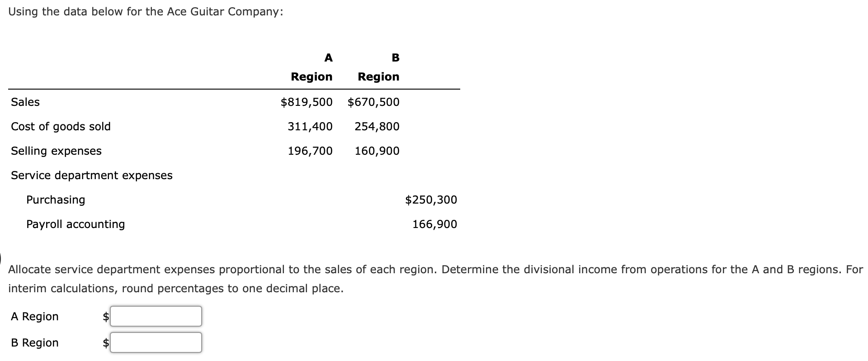Select the dollar sign beside A Region
The width and height of the screenshot is (868, 361).
click(x=105, y=317)
